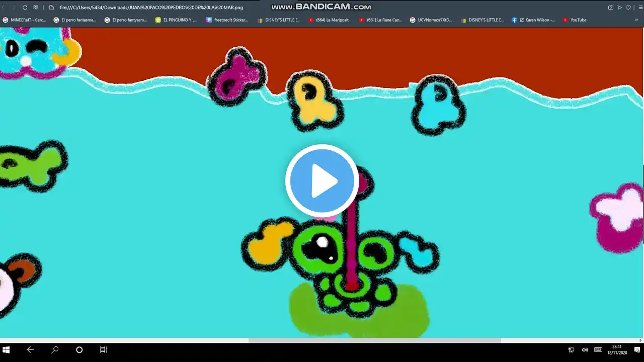The height and width of the screenshot is (362, 644).
Task: Click the large blue play button
Action: pos(322,181)
